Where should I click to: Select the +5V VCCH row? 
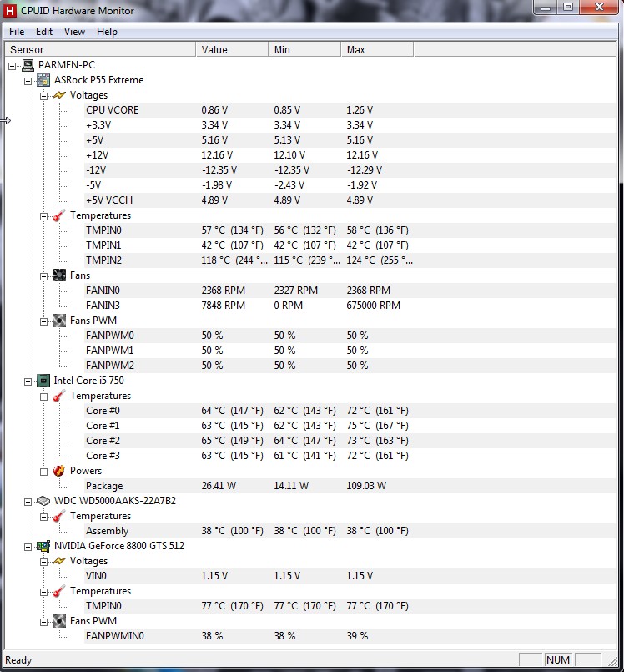pos(350,200)
